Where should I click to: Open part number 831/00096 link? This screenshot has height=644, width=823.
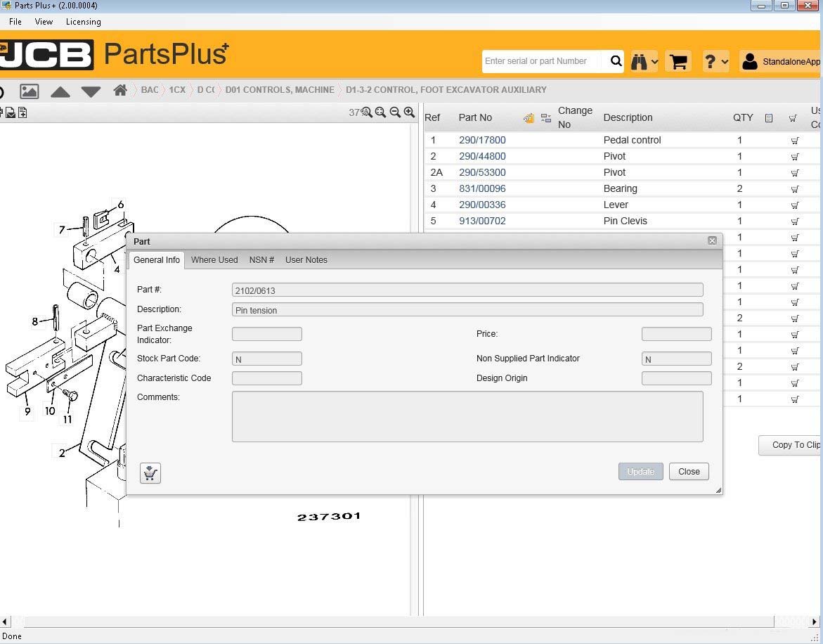[x=482, y=189]
